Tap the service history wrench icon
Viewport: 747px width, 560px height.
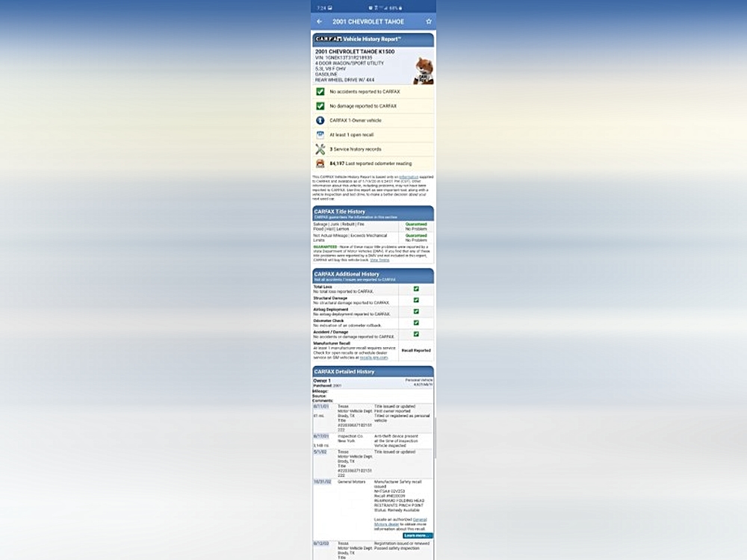[320, 149]
